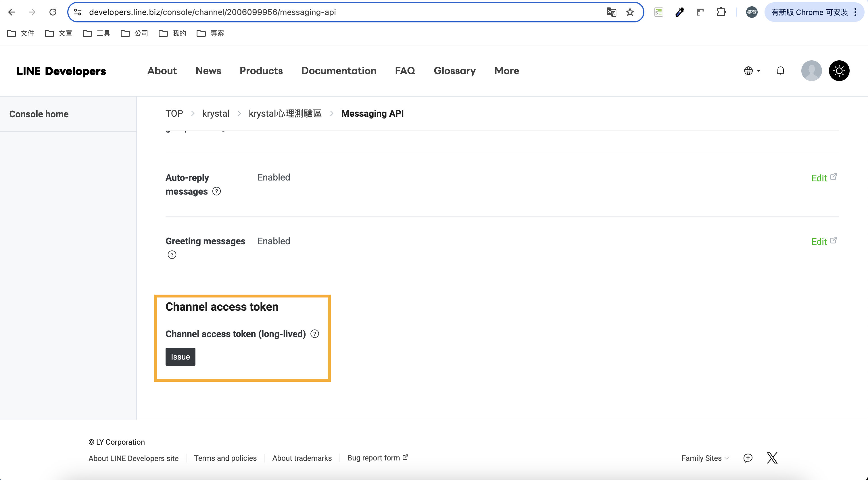Issue a long-lived channel access token

click(180, 357)
